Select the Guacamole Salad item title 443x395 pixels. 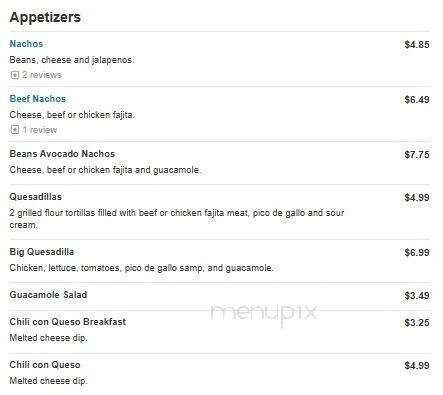[48, 295]
